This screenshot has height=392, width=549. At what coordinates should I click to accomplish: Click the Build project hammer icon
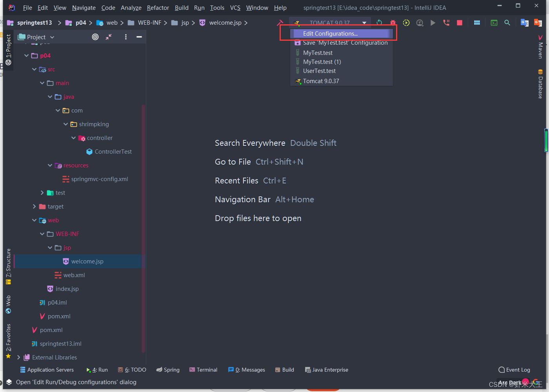click(280, 23)
